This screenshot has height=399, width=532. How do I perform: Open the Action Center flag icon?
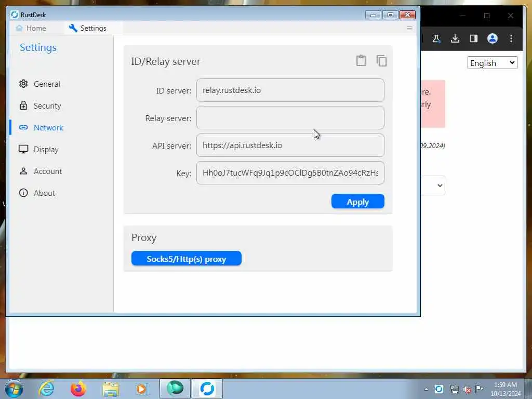pos(479,389)
